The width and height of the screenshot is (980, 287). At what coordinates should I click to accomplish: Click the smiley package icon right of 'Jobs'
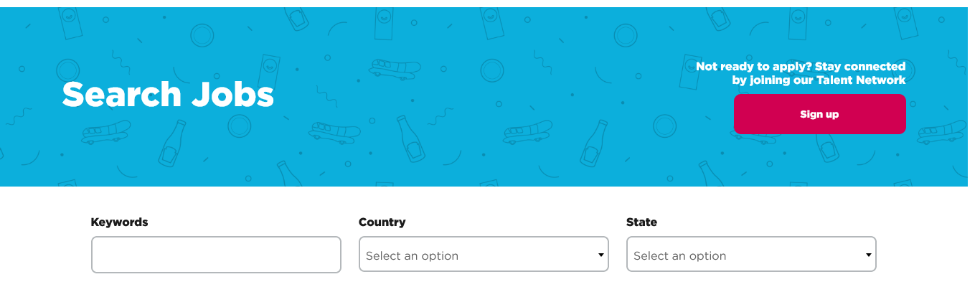(x=270, y=69)
